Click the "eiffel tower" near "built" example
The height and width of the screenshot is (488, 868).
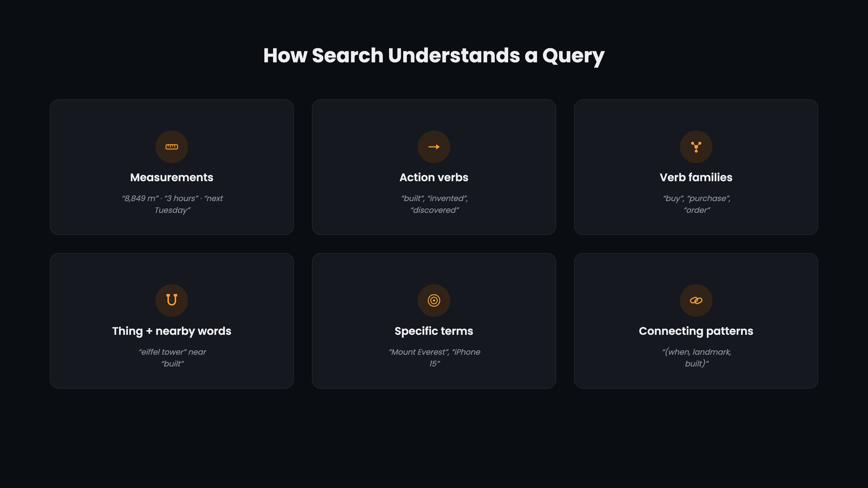[172, 358]
